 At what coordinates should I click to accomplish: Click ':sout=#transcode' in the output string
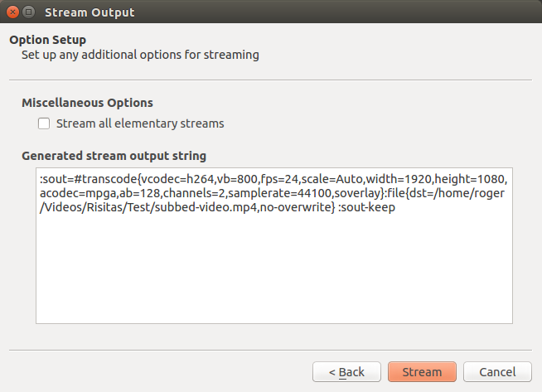point(88,179)
